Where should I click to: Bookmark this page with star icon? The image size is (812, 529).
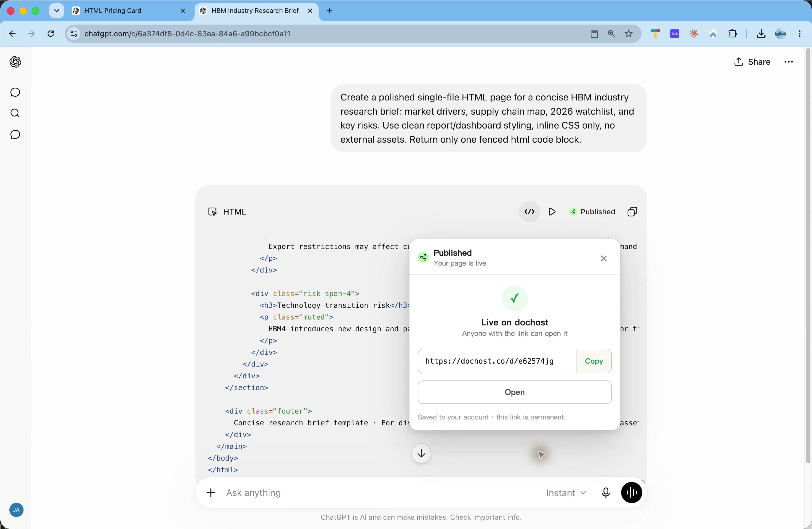[628, 34]
